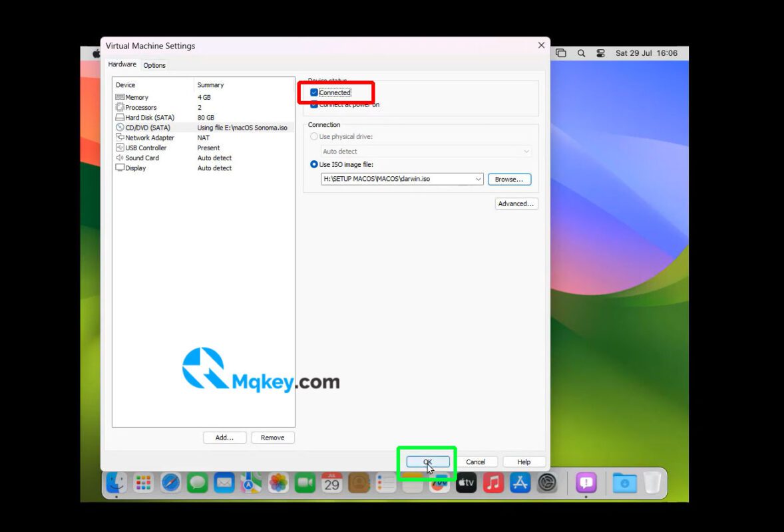Launch FaceTime from the dock
Viewport: 784px width, 532px height.
coord(305,483)
